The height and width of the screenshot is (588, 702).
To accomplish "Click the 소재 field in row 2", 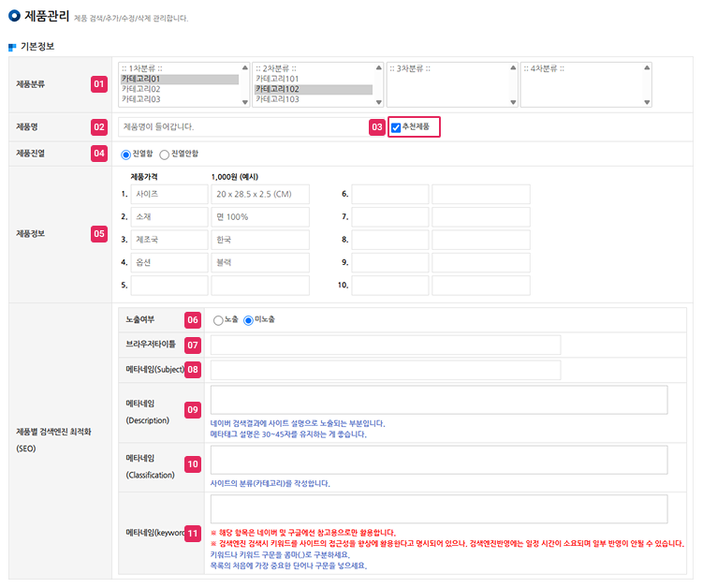I will pos(169,216).
